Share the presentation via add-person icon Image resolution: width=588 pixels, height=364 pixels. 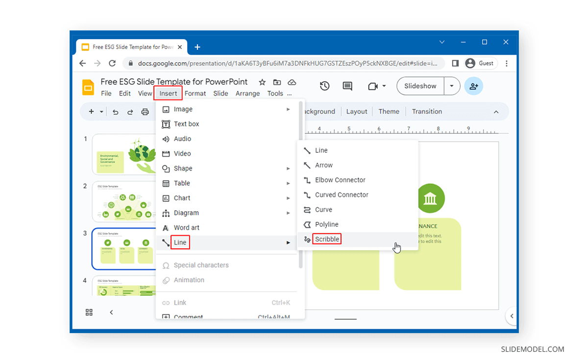click(473, 86)
